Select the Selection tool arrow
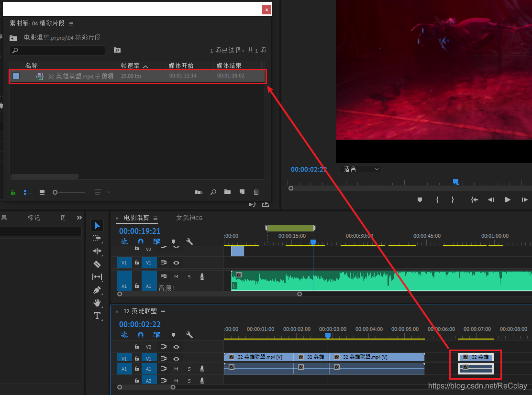Image resolution: width=532 pixels, height=395 pixels. 97,225
